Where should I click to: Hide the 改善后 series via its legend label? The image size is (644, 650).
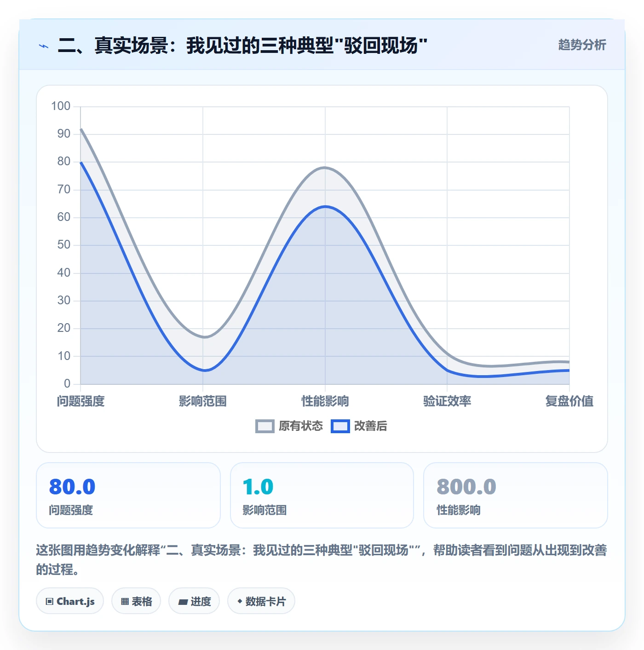tap(370, 426)
